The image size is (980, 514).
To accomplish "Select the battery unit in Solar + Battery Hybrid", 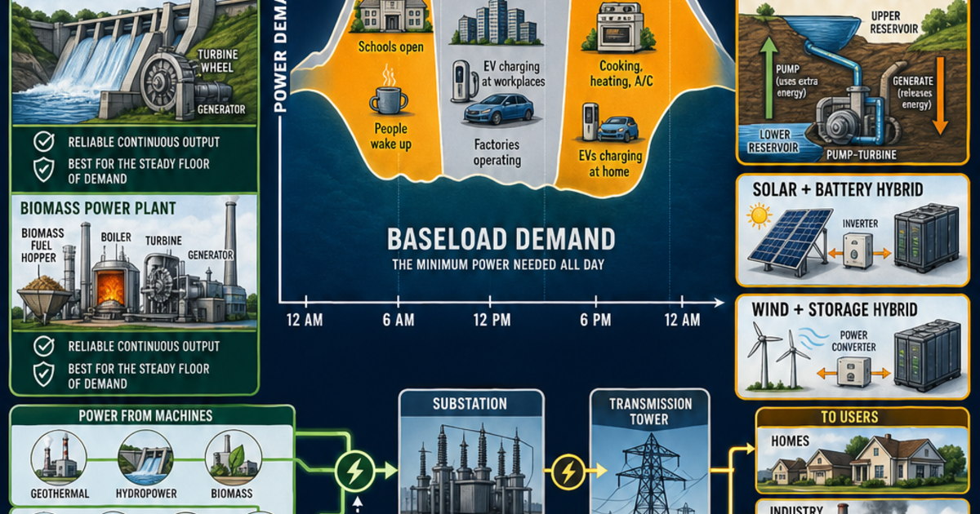I will 926,238.
